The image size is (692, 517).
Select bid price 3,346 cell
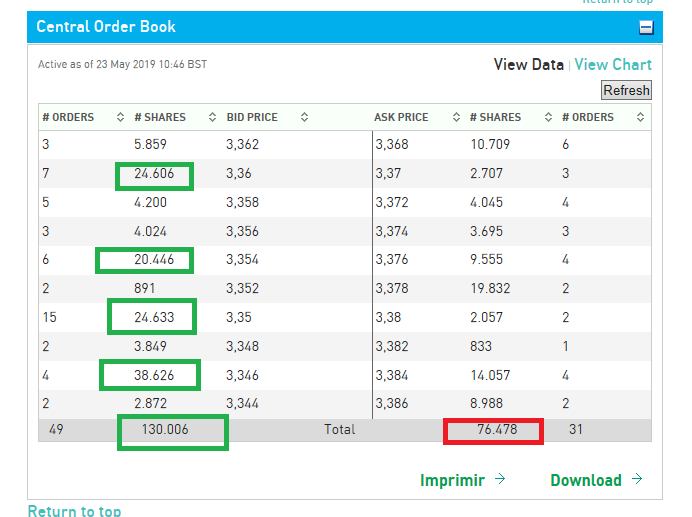[242, 375]
